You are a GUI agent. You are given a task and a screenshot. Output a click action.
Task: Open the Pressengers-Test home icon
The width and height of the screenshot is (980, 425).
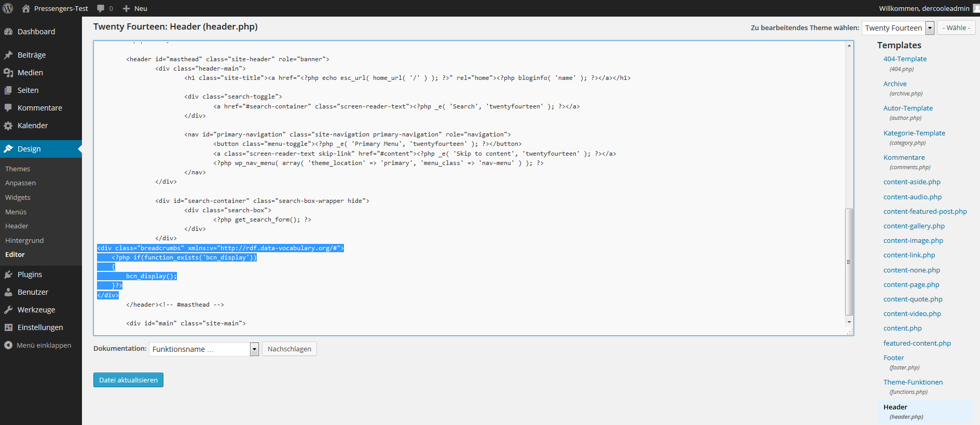26,8
